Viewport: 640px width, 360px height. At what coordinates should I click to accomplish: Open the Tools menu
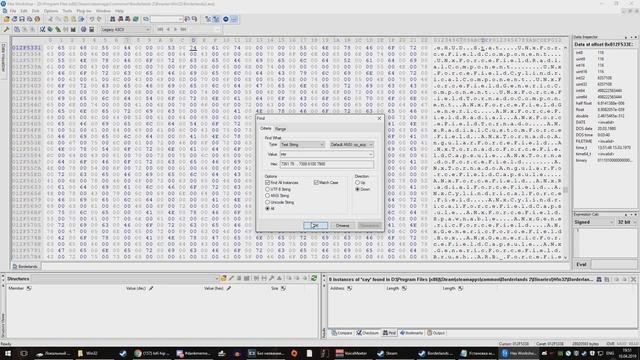[67, 11]
